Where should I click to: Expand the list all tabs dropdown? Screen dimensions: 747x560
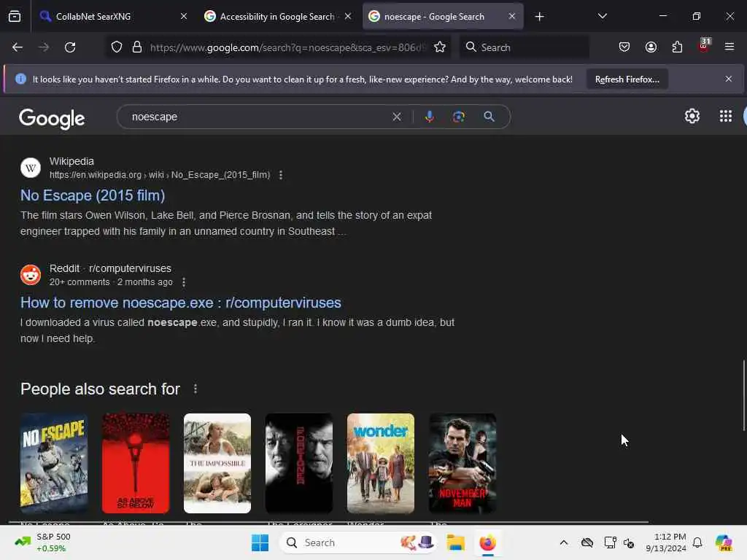[x=602, y=16]
